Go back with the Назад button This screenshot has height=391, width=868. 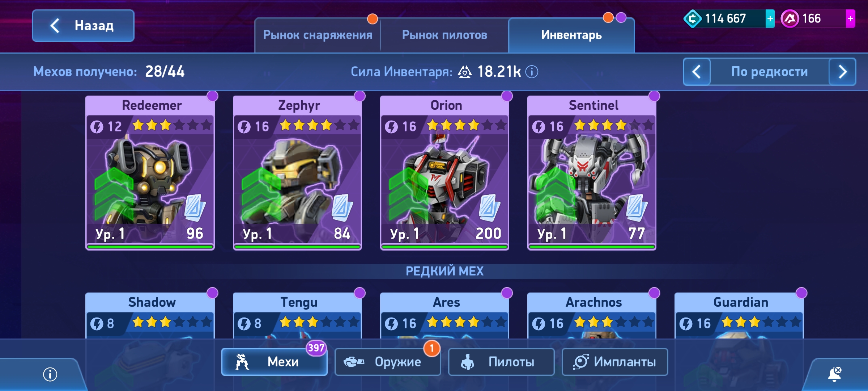[x=83, y=26]
